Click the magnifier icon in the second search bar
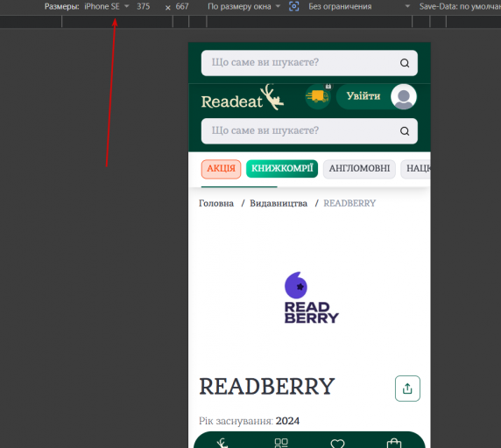This screenshot has width=501, height=448. 405,131
